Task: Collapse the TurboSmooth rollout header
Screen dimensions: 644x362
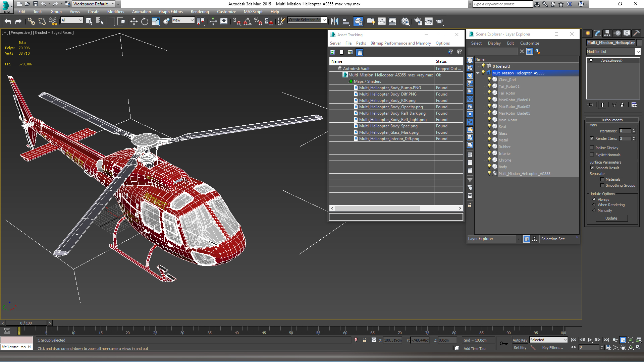Action: [x=611, y=120]
